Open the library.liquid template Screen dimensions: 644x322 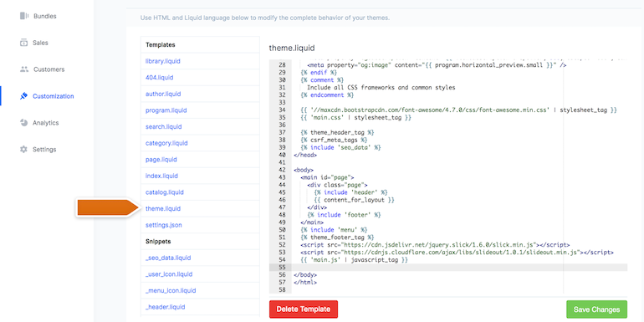tap(163, 61)
